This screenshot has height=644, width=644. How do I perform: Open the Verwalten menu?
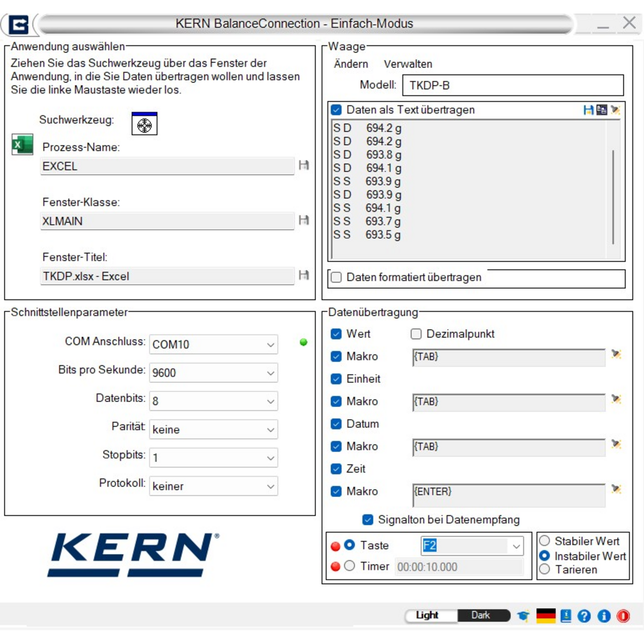coord(409,64)
